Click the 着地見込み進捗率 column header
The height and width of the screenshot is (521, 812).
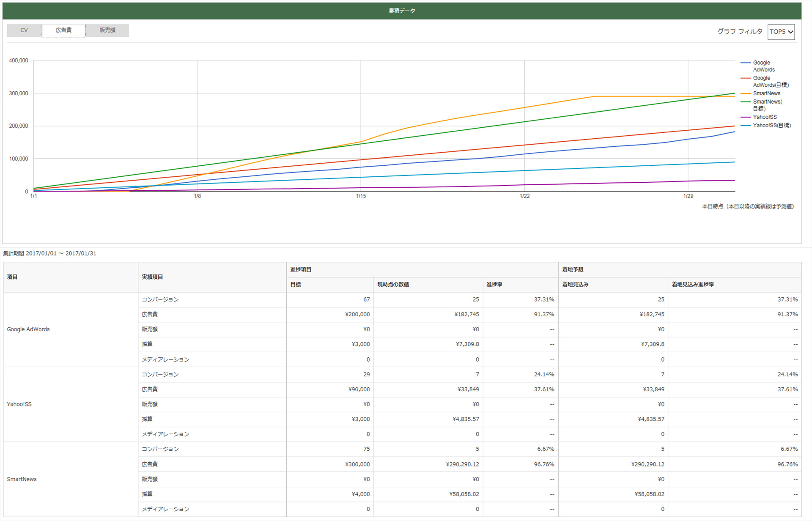point(693,285)
